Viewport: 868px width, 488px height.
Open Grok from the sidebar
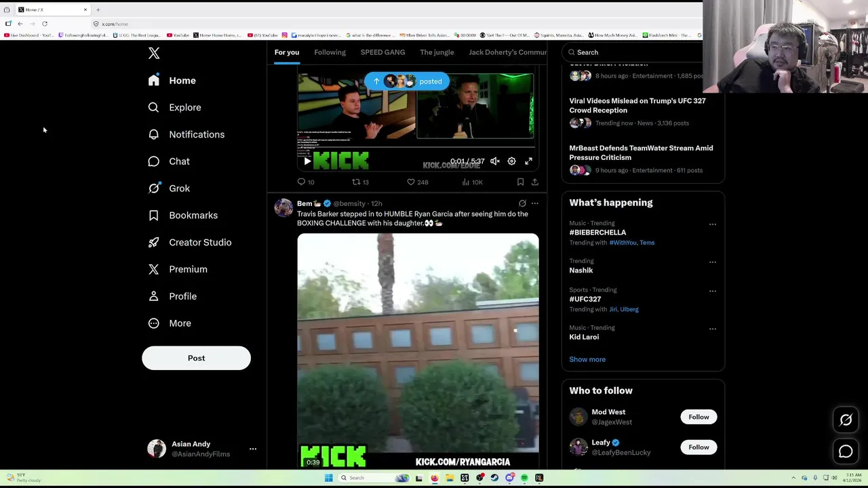(169, 188)
